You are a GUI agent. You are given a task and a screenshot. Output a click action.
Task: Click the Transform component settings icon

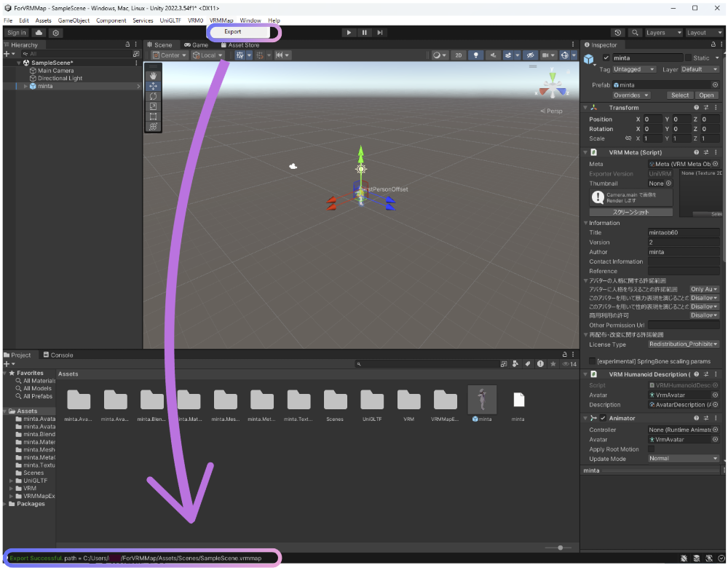(705, 108)
